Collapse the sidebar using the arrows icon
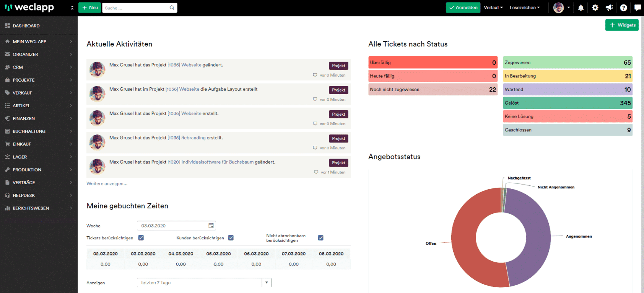The height and width of the screenshot is (293, 644). 72,8
